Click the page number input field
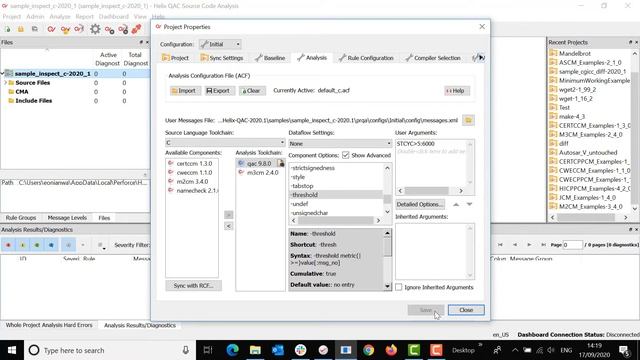The width and height of the screenshot is (640, 360). point(573,245)
